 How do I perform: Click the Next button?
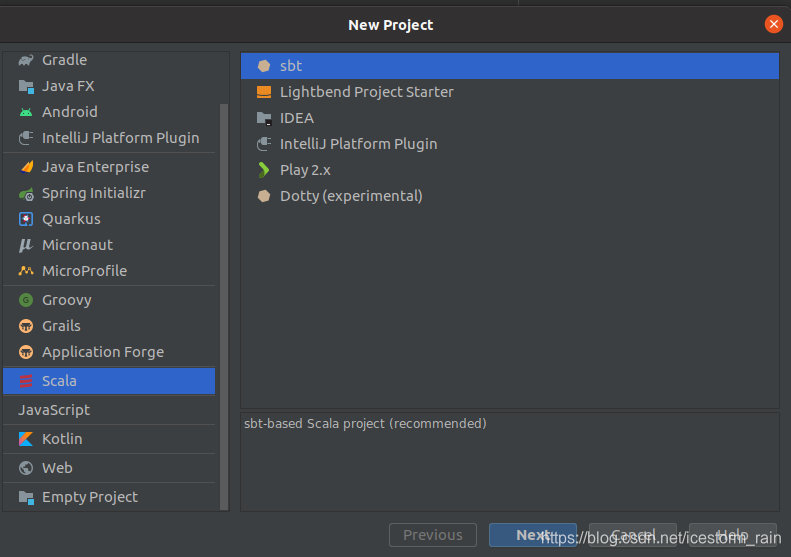(533, 535)
